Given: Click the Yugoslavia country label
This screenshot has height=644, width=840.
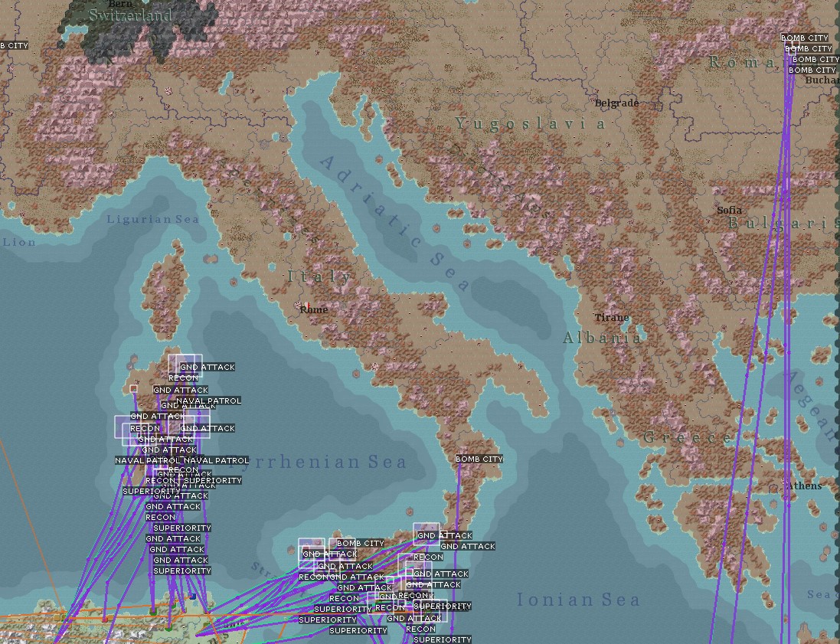Looking at the screenshot, I should [x=531, y=124].
